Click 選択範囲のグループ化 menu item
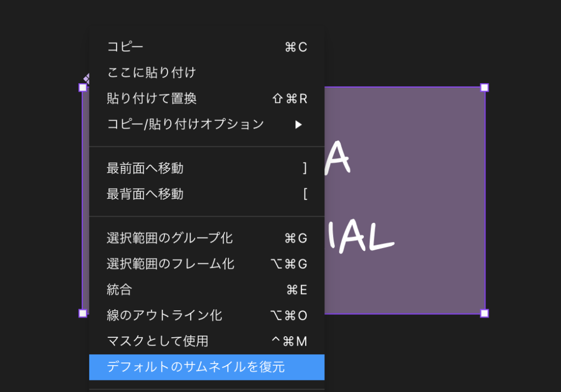The height and width of the screenshot is (392, 561). (170, 238)
